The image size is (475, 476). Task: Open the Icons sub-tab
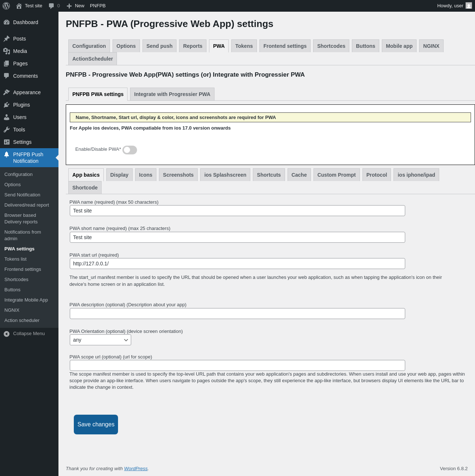coord(145,175)
